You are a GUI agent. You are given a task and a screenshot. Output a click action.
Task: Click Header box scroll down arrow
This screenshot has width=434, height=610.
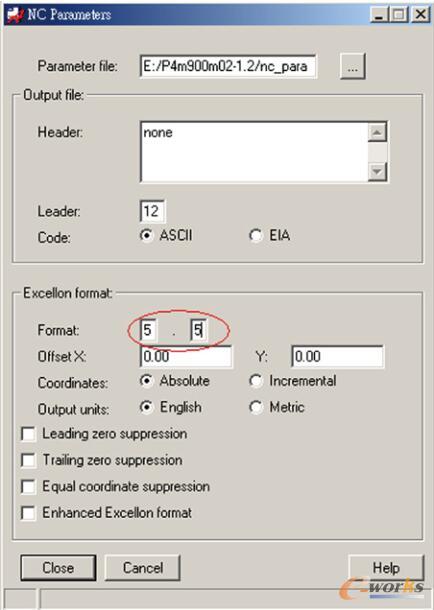click(x=377, y=170)
